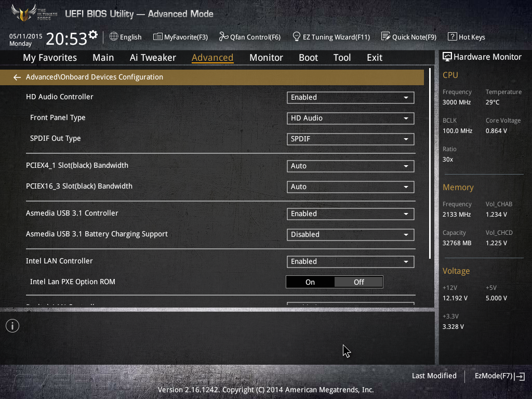Viewport: 532px width, 399px height.
Task: Turn Intel Lan PXE Option ROM Off
Action: tap(358, 282)
